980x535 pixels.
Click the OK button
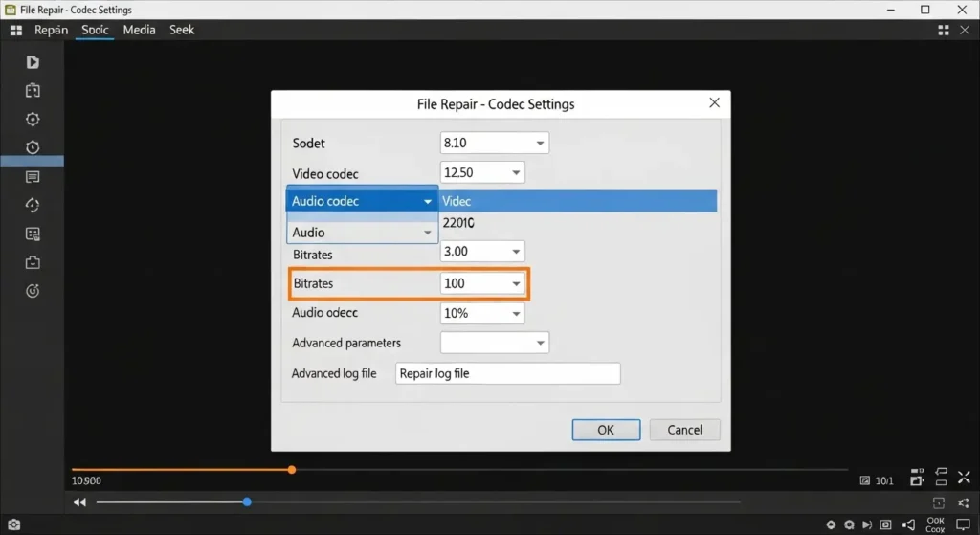(606, 430)
